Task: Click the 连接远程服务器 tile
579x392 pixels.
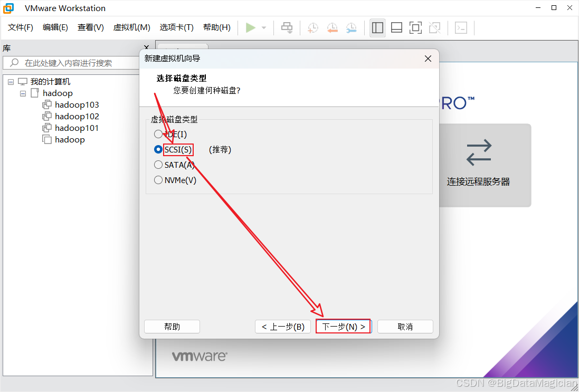Action: pos(485,165)
